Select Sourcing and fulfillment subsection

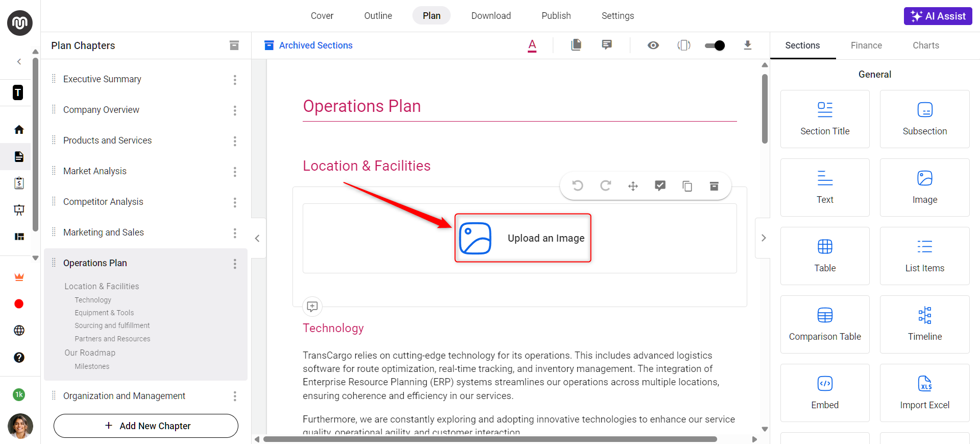pos(112,325)
